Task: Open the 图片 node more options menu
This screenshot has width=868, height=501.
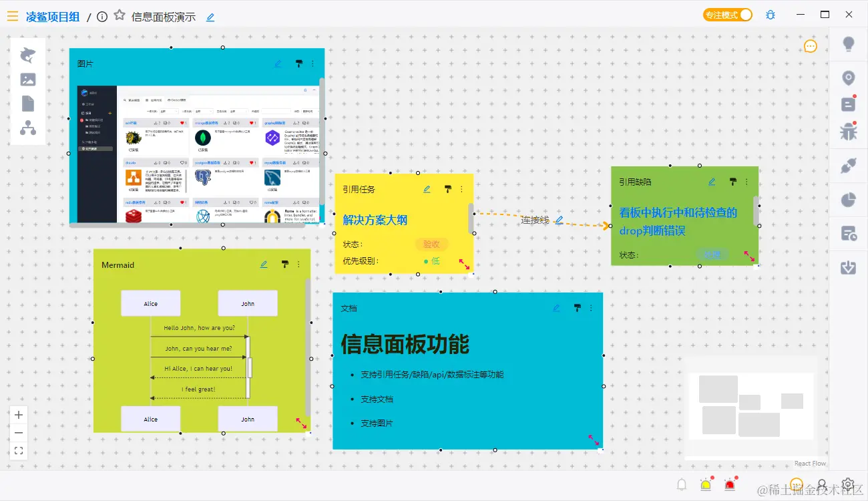Action: [x=312, y=64]
